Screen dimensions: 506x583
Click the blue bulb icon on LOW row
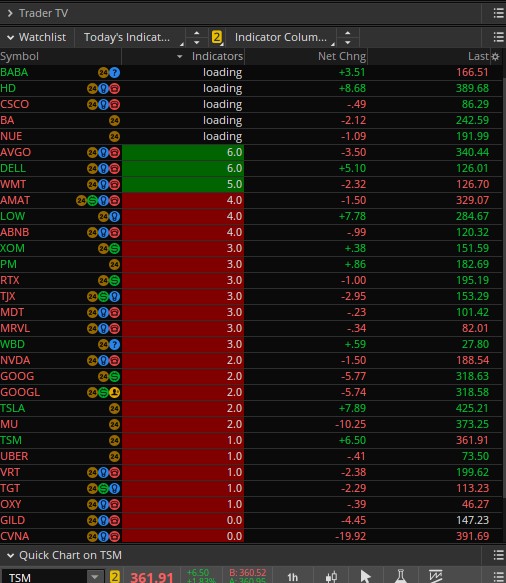[115, 216]
